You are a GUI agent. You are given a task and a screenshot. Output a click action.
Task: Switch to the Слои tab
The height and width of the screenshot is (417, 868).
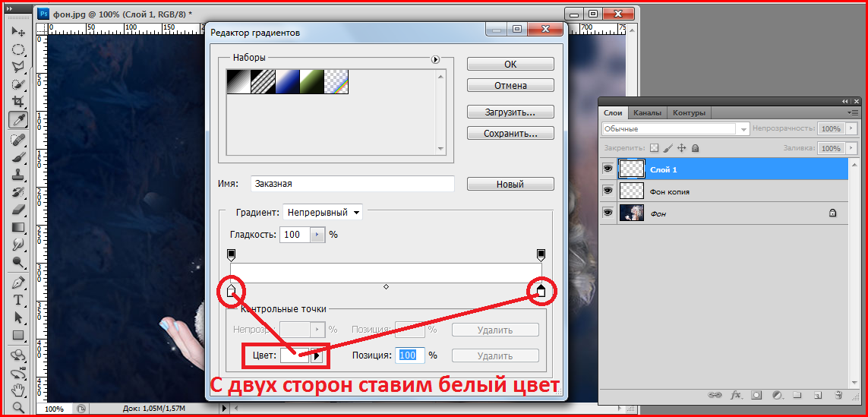(x=613, y=113)
